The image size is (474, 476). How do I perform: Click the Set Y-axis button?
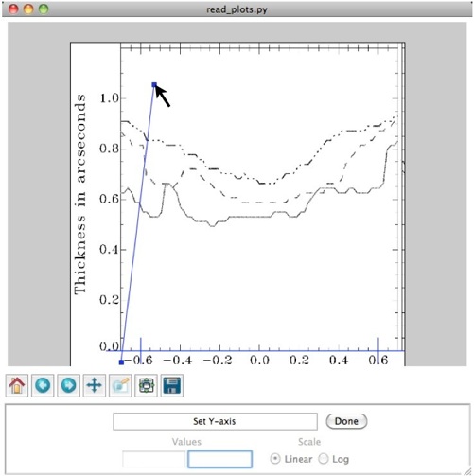215,421
